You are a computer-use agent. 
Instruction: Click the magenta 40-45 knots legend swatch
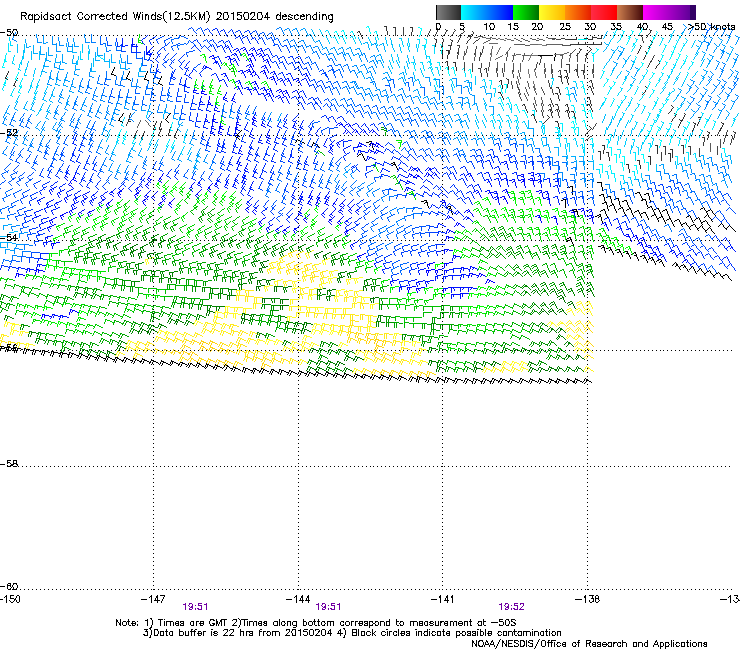click(x=656, y=12)
